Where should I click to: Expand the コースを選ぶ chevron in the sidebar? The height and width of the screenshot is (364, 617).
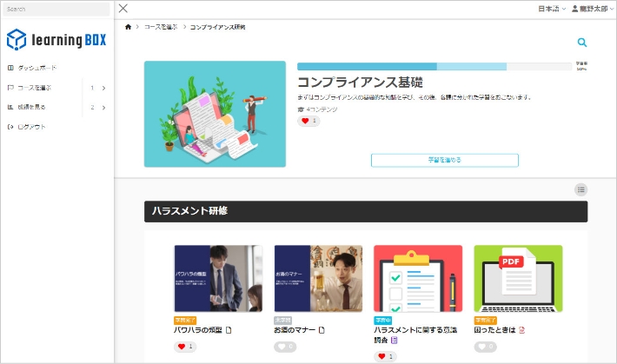[x=103, y=88]
